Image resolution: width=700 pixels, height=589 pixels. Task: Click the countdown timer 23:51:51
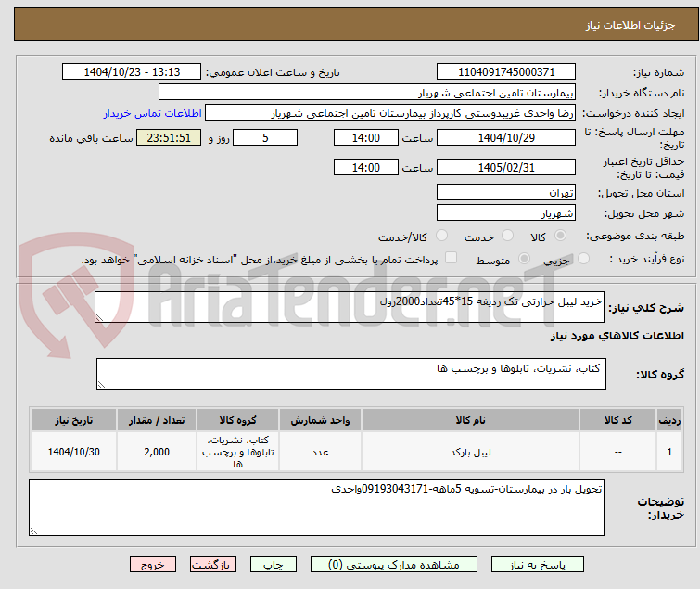click(x=169, y=137)
